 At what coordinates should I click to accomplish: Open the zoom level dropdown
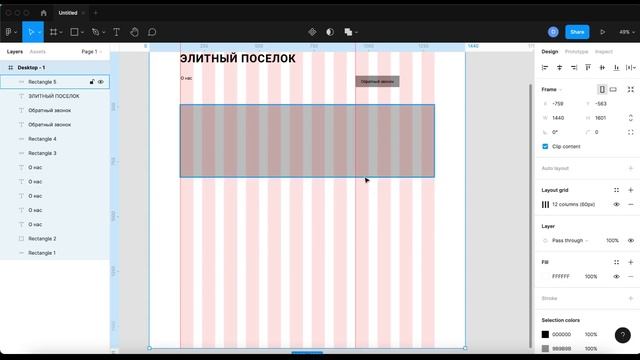point(627,32)
